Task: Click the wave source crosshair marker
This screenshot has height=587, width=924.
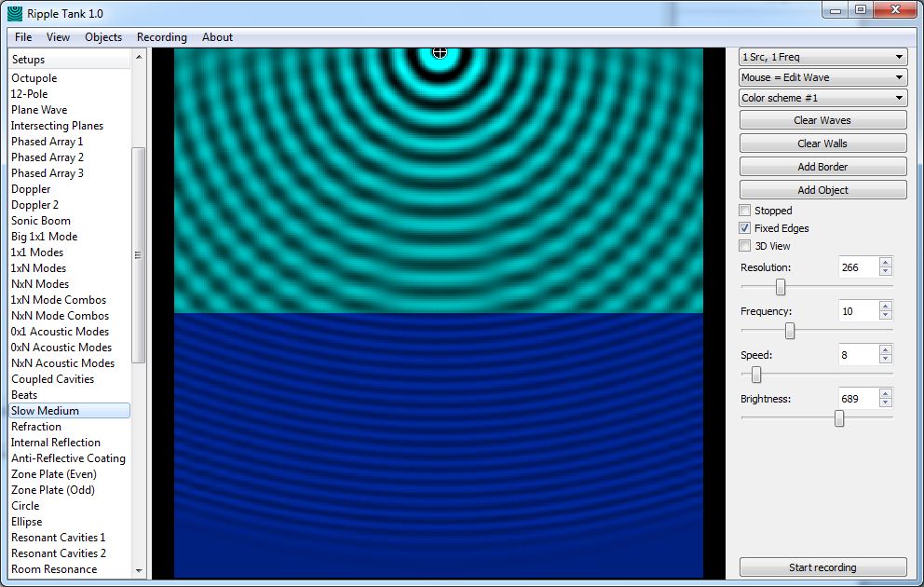Action: point(440,53)
